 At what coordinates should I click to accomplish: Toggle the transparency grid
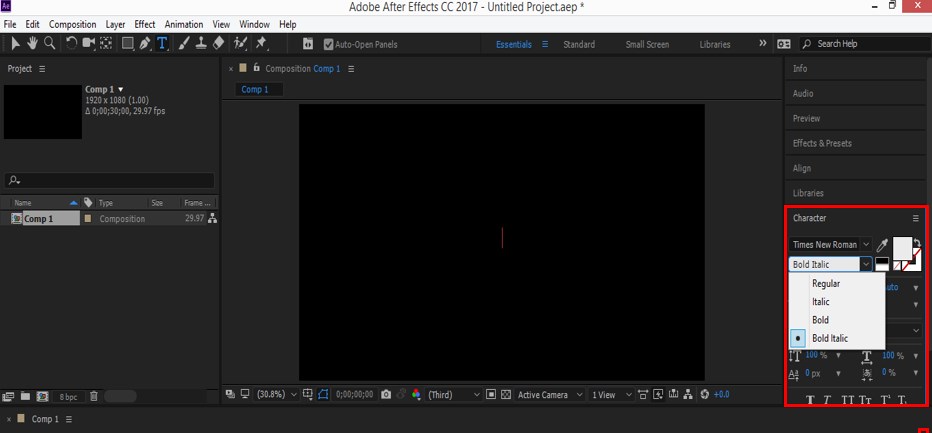[x=506, y=394]
